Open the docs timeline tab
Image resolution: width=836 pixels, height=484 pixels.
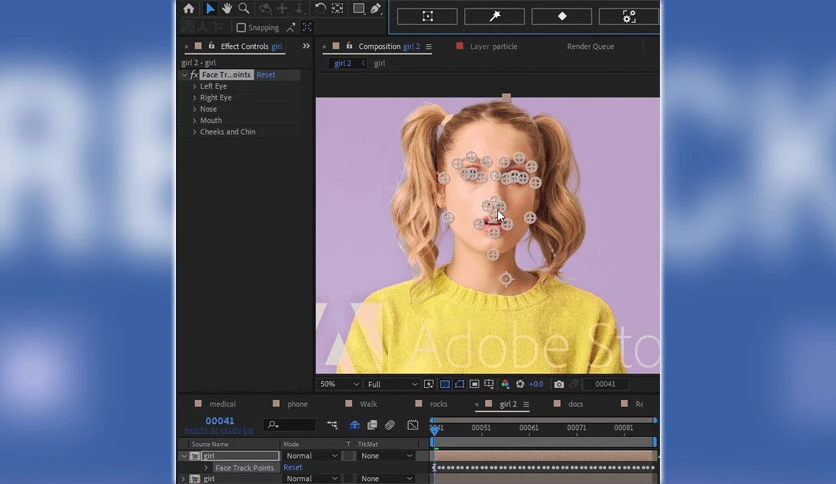[x=575, y=404]
